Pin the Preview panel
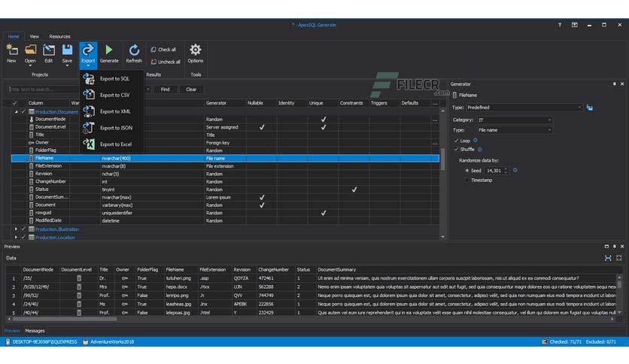629x364 pixels. (614, 246)
